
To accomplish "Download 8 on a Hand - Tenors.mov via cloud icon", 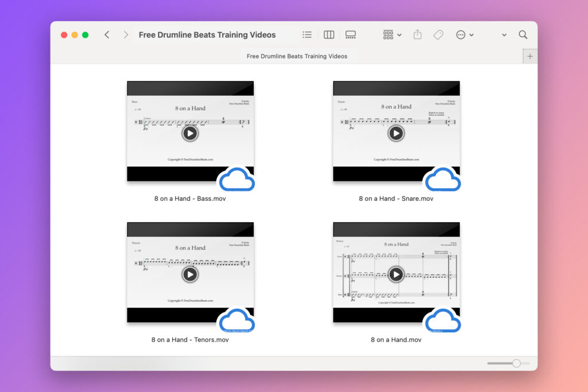I will point(238,321).
